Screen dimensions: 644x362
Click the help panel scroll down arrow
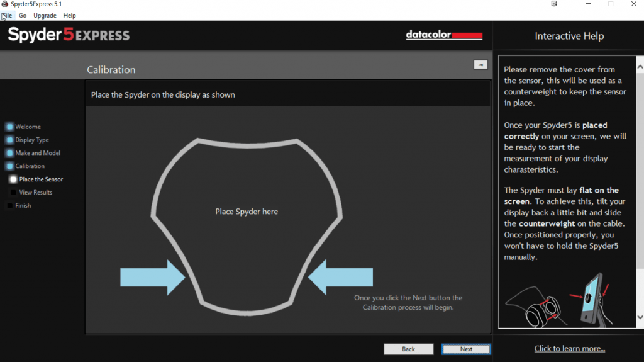coord(640,317)
